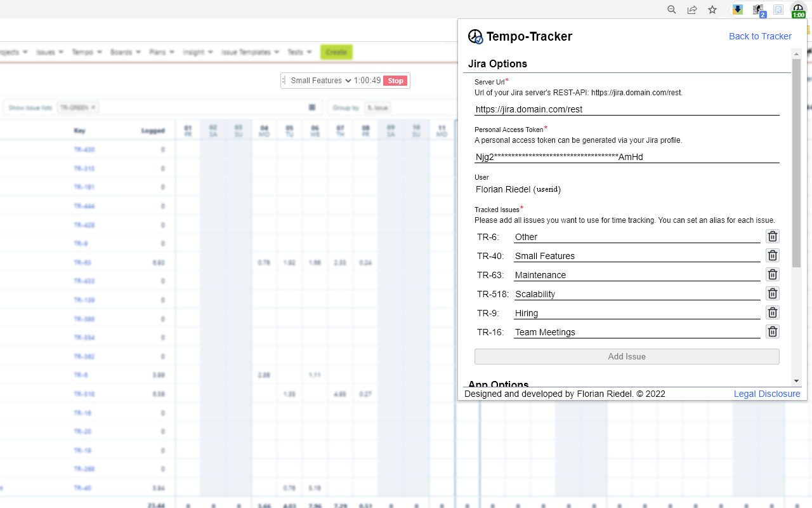Remove TR-518 Scalability with trash icon
812x508 pixels.
773,293
